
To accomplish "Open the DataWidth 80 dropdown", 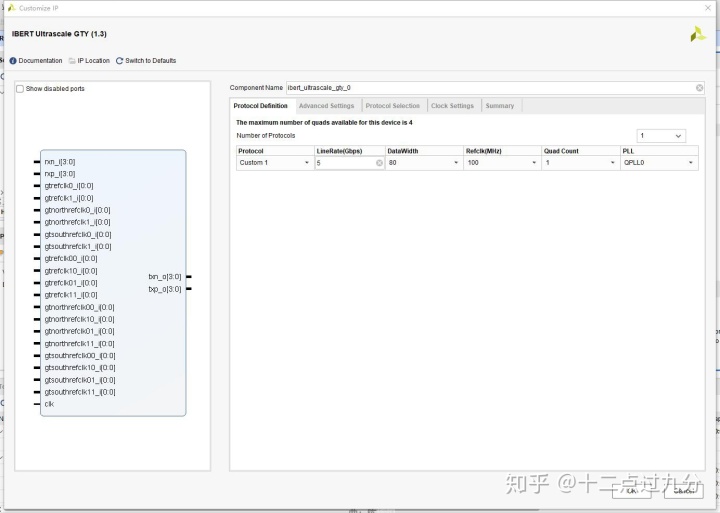I will pos(424,163).
